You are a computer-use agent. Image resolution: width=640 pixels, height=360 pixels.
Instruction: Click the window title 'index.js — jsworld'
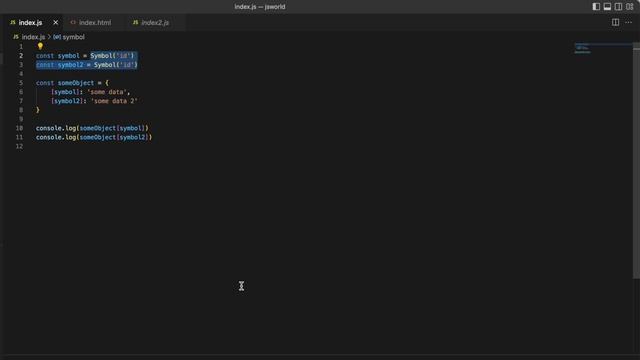coord(260,7)
